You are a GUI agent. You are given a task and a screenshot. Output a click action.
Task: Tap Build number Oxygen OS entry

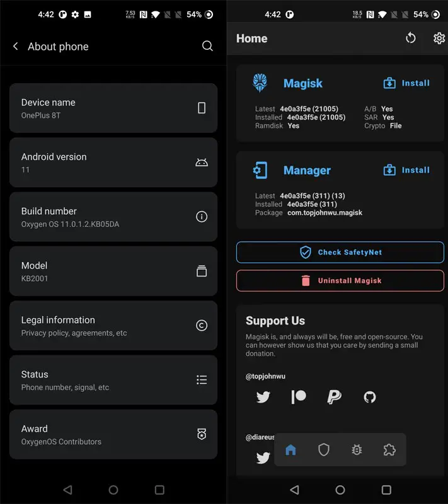[113, 217]
